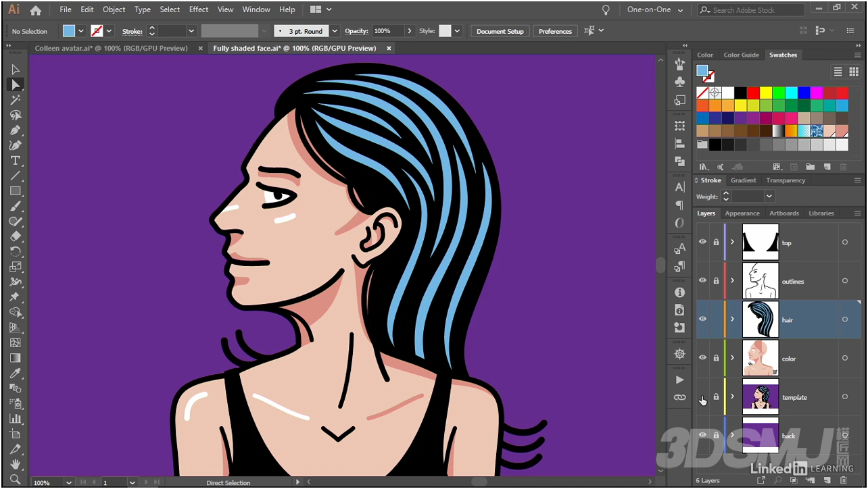Image resolution: width=868 pixels, height=489 pixels.
Task: Open the Effect menu
Action: pos(199,9)
